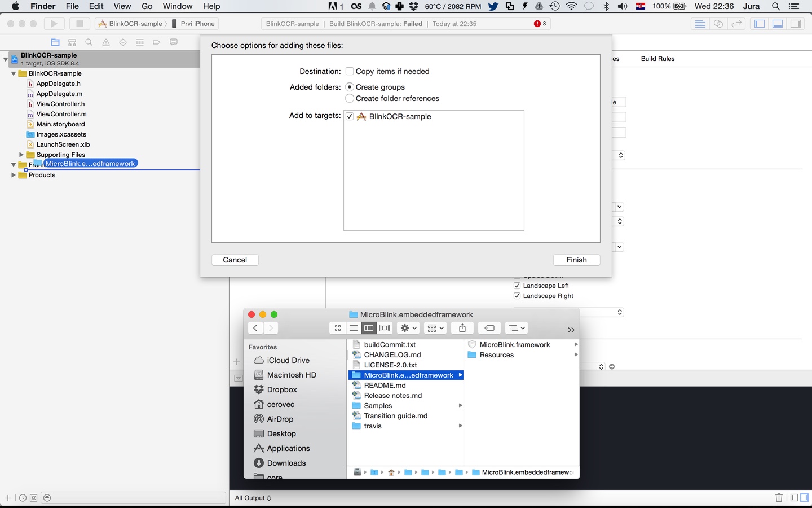812x508 pixels.
Task: Switch Finder to Cover Flow view
Action: tap(385, 328)
